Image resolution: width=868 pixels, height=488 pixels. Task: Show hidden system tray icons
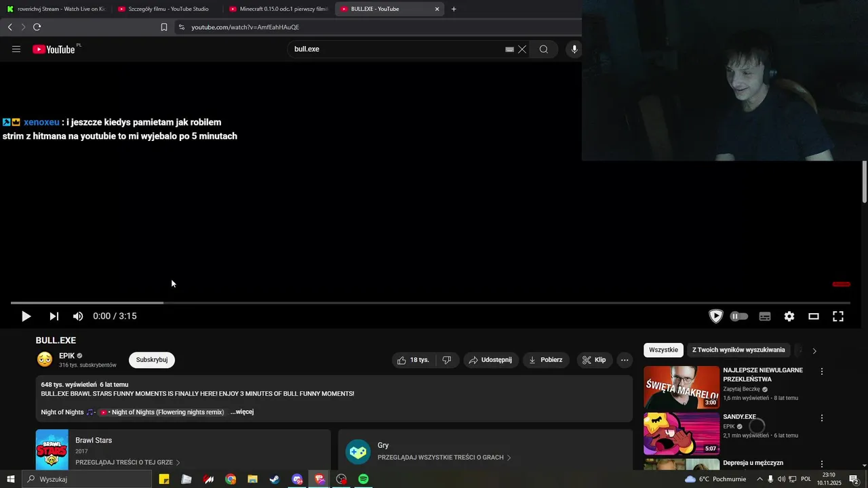pos(759,479)
